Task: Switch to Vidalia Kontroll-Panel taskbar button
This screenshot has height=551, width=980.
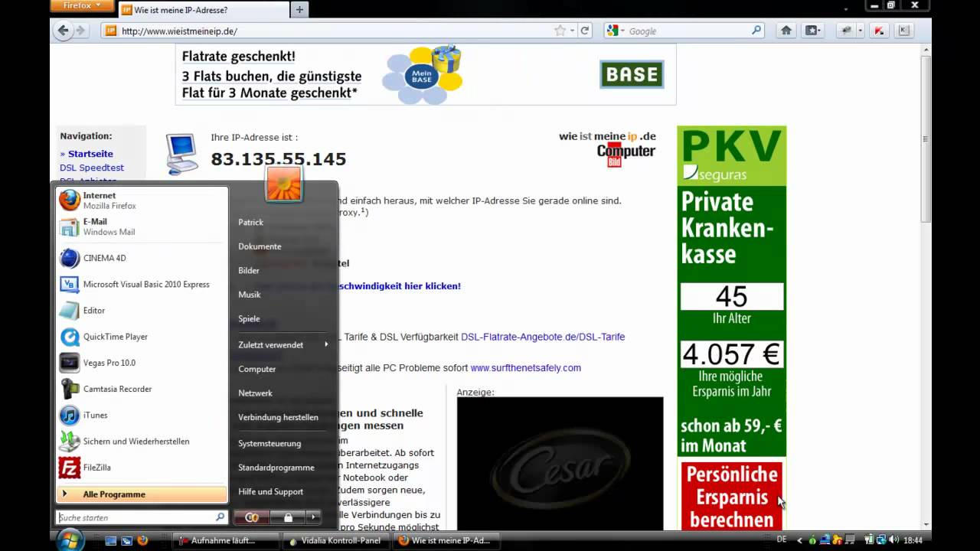Action: 336,540
